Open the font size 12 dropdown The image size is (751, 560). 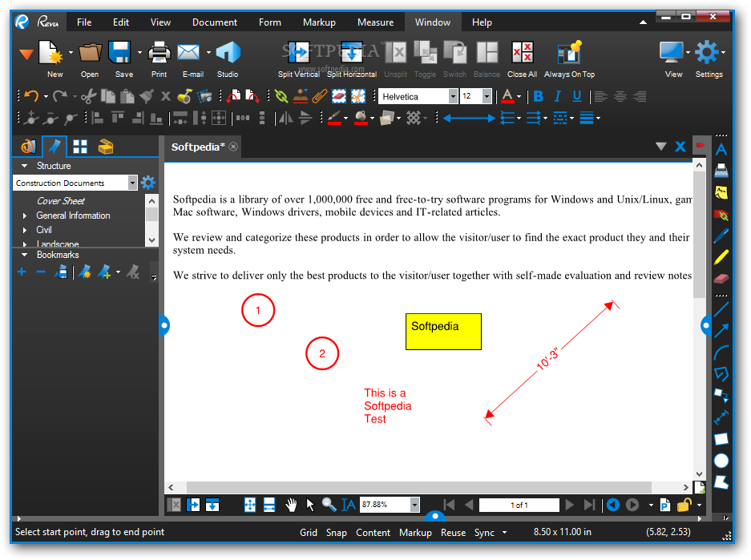click(487, 97)
